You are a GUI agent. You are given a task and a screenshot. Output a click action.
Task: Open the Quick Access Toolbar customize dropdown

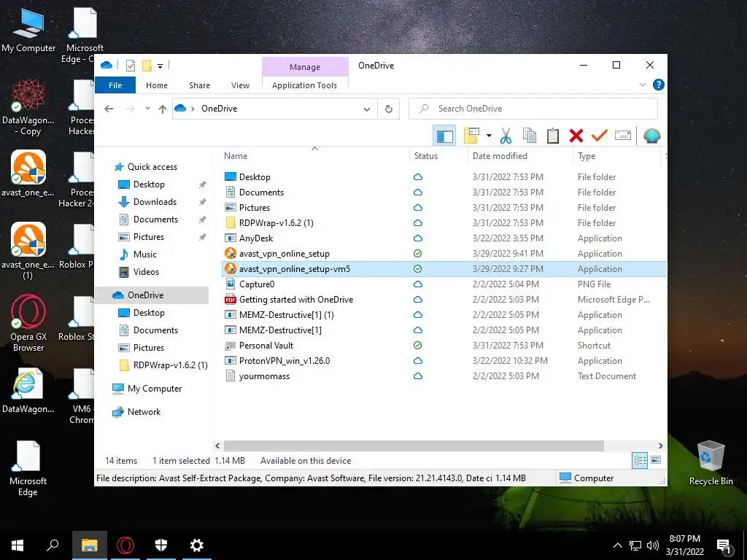coord(160,66)
